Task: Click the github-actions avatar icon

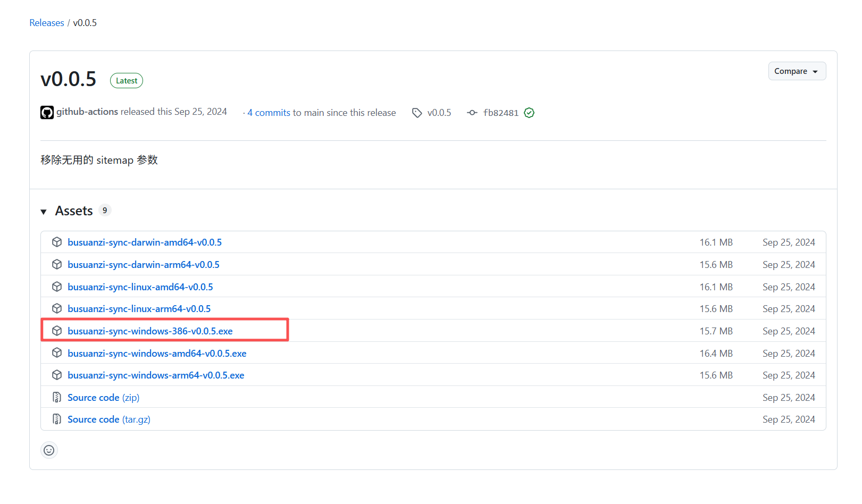Action: point(47,113)
